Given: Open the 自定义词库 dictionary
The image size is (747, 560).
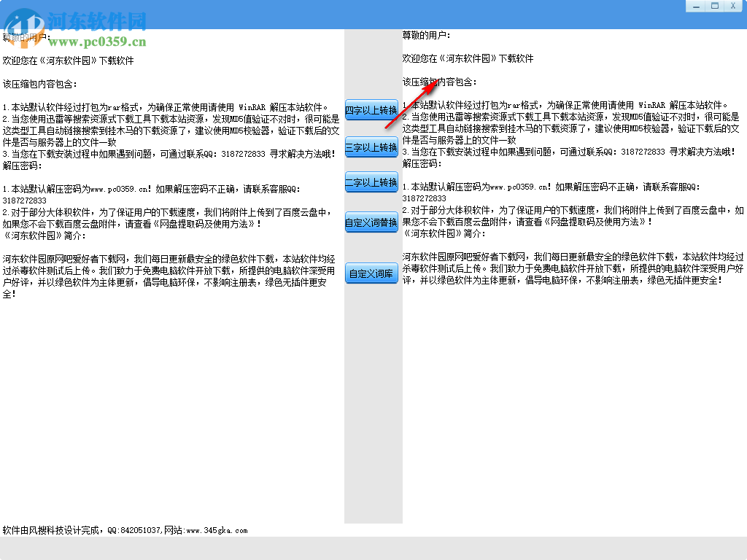Looking at the screenshot, I should pos(371,273).
